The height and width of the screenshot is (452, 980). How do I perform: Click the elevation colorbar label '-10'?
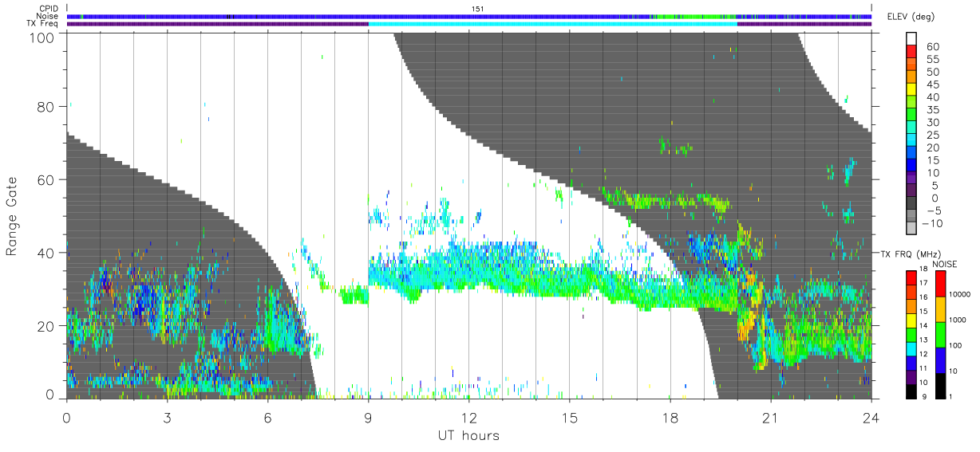(x=932, y=223)
